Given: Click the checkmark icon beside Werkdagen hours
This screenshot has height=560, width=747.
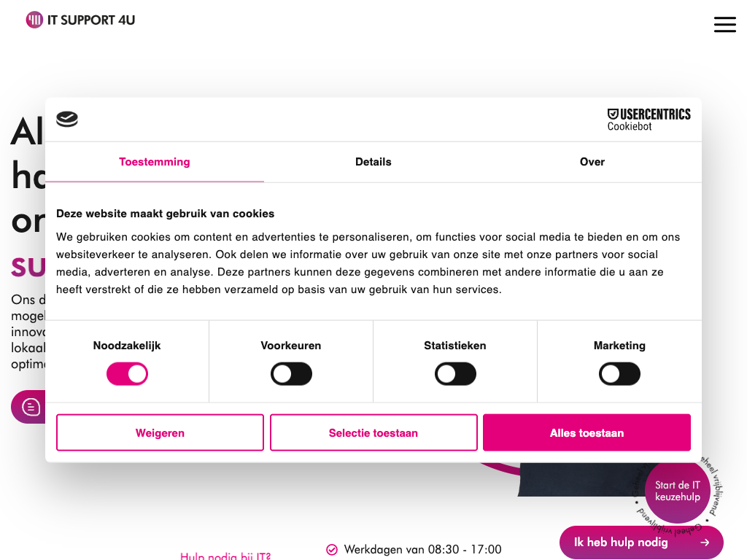Looking at the screenshot, I should (332, 550).
